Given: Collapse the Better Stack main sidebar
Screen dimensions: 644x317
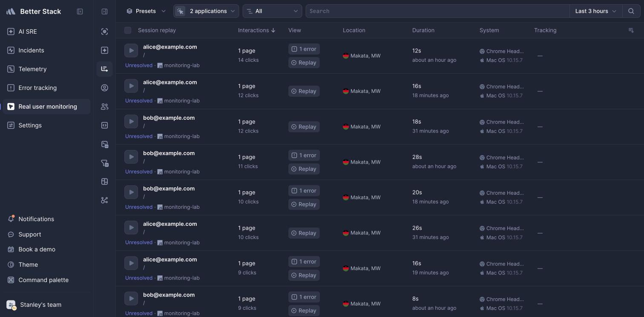Looking at the screenshot, I should point(80,12).
